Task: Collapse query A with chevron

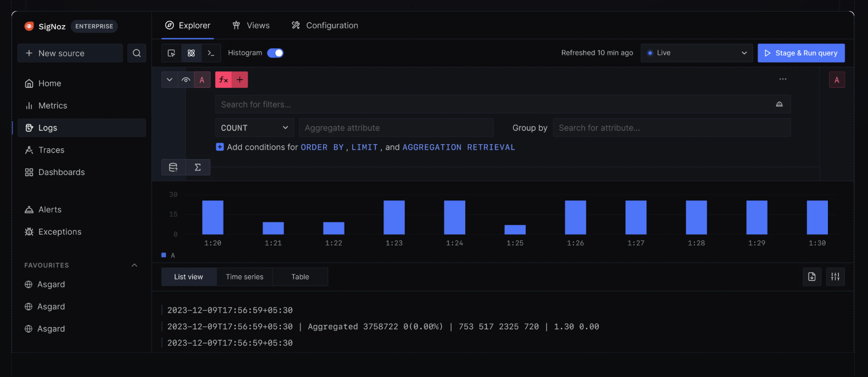Action: pos(170,80)
